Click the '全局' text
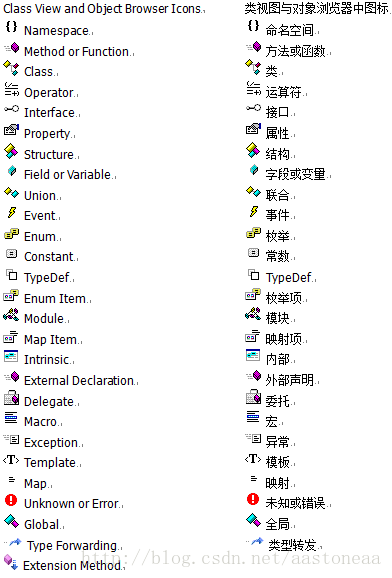Screen dimensions: 392x578 tap(277, 523)
